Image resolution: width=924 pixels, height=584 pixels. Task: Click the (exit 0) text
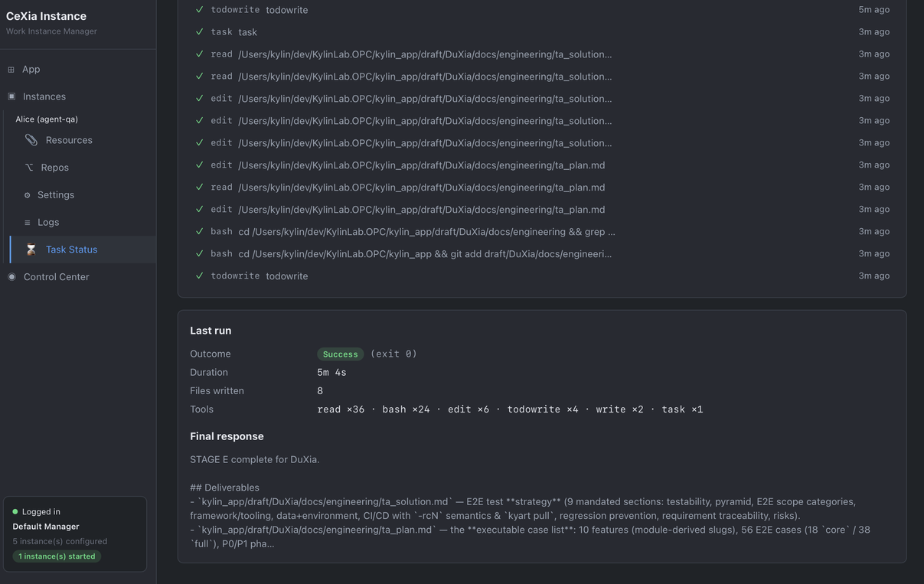pos(394,354)
